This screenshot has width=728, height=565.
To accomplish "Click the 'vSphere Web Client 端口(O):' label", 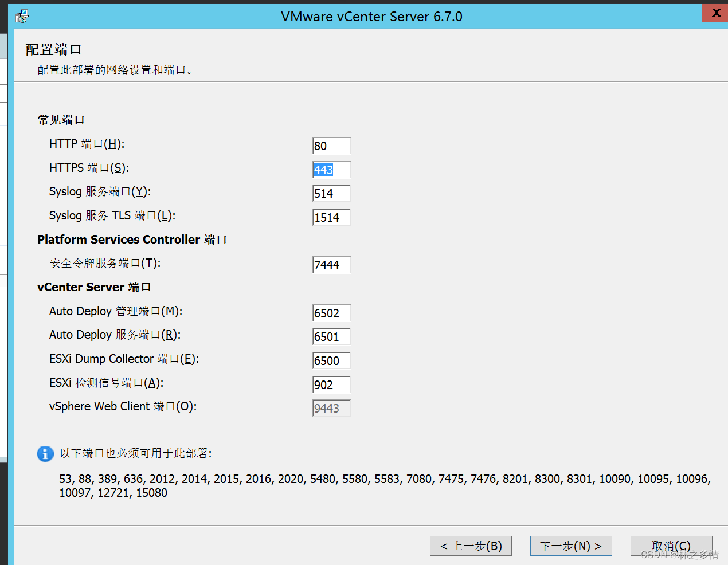I will pyautogui.click(x=123, y=406).
